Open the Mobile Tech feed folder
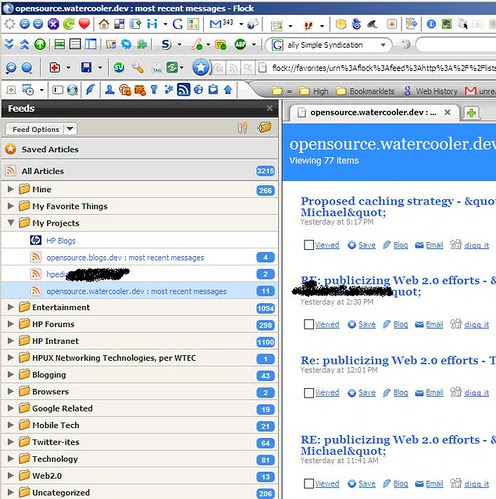The image size is (496, 499). pyautogui.click(x=139, y=425)
